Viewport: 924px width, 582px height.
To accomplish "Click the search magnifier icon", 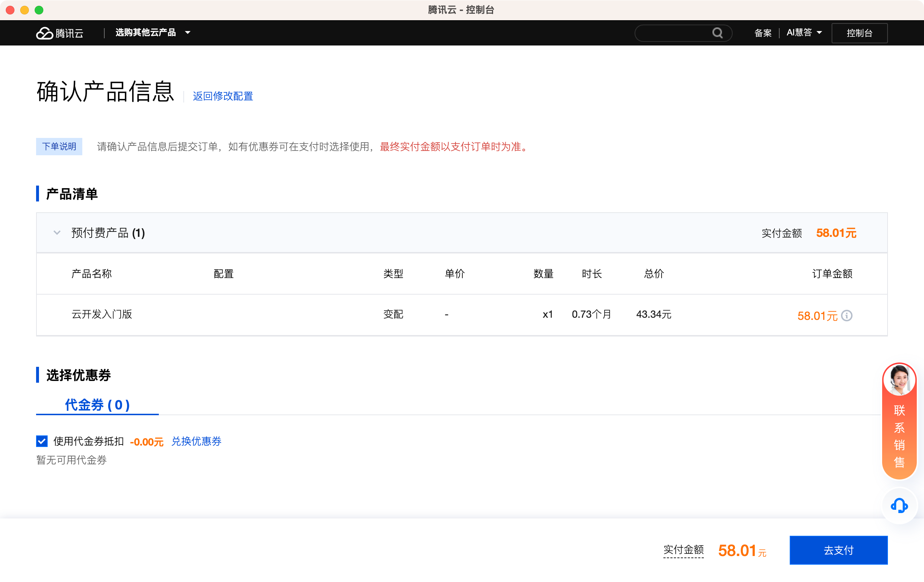I will coord(717,33).
